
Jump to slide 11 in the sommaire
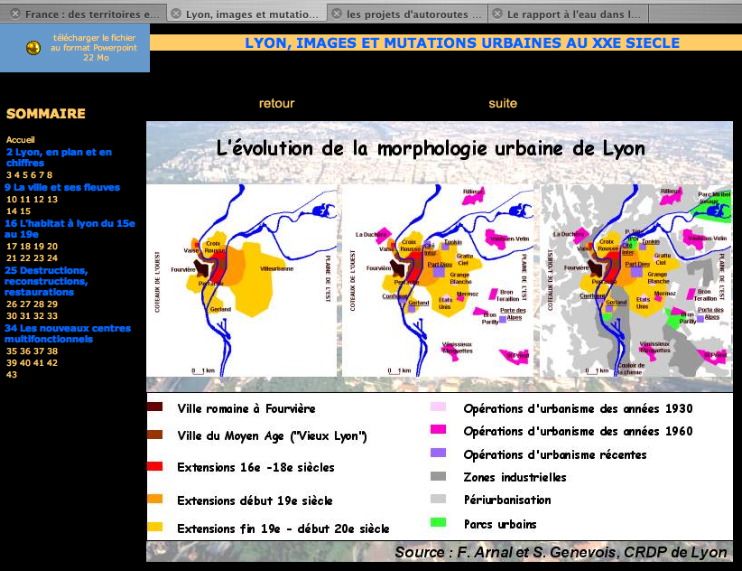[x=25, y=199]
